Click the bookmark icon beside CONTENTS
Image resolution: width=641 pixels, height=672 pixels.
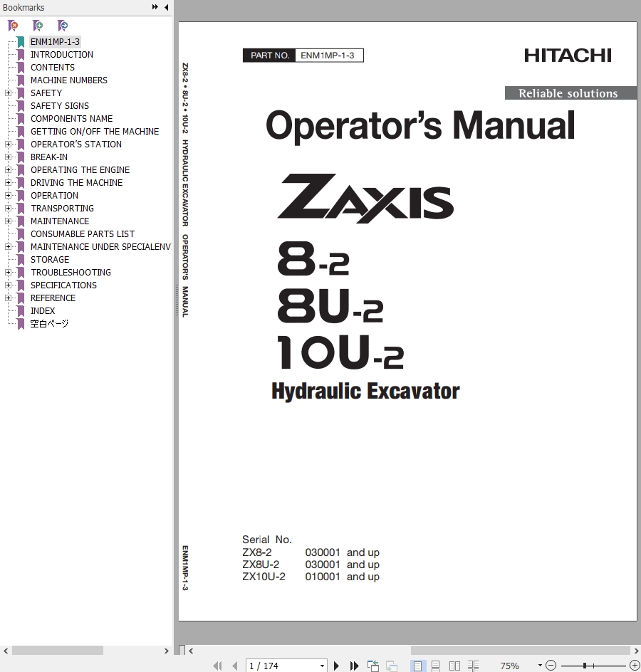(21, 68)
